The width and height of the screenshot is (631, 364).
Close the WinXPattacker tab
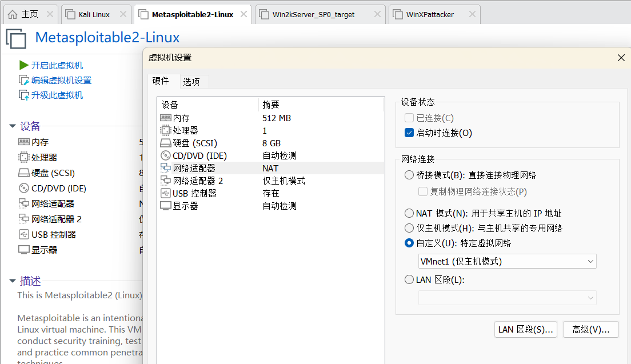pyautogui.click(x=472, y=14)
